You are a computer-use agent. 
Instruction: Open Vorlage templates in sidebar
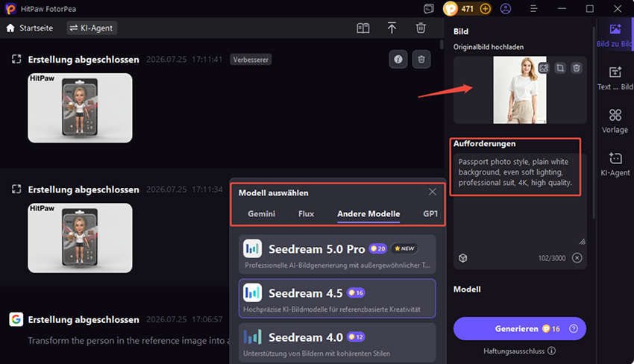615,122
